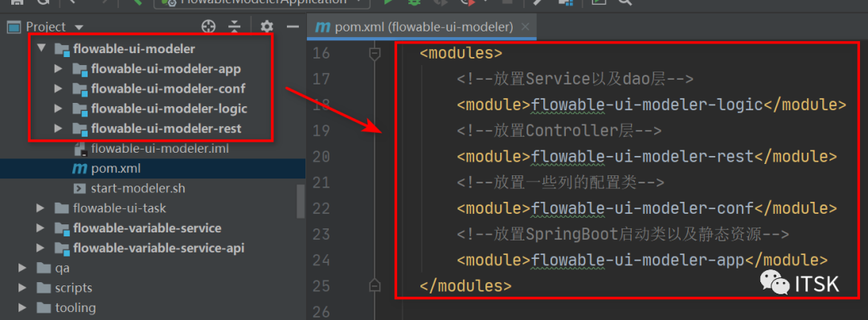Select flowable-ui-modeler root module
This screenshot has height=320, width=868.
pos(134,49)
